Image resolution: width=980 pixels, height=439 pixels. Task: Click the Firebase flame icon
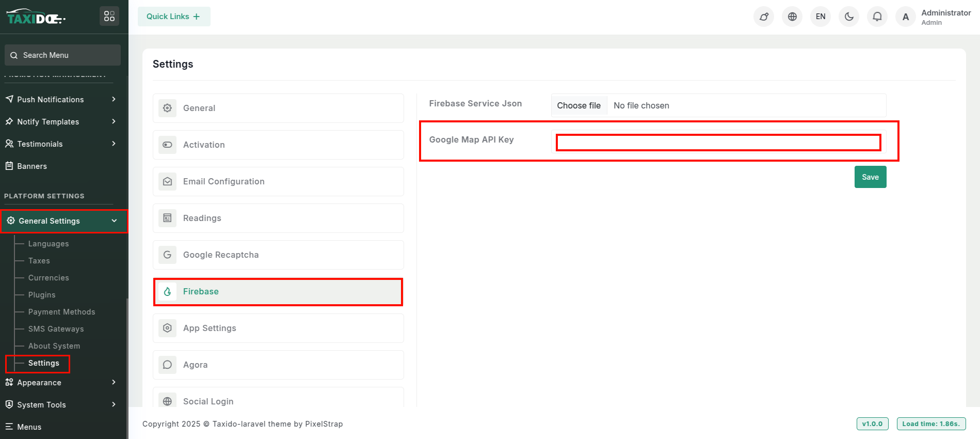click(x=167, y=292)
